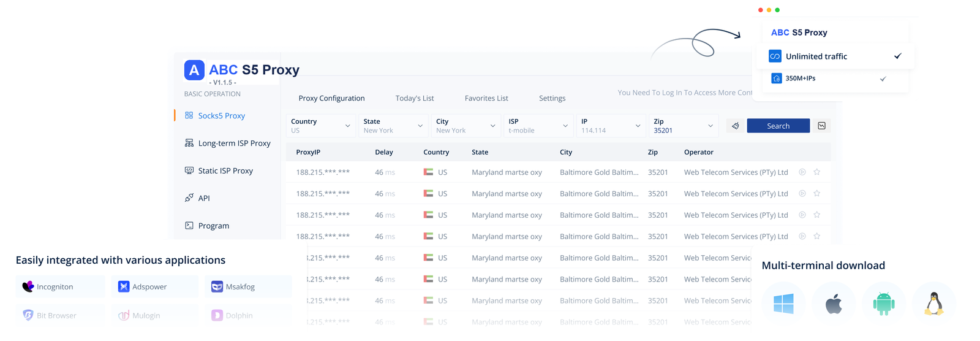Viewport: 980px width, 341px height.
Task: Open the Program sidebar entry
Action: click(x=207, y=226)
